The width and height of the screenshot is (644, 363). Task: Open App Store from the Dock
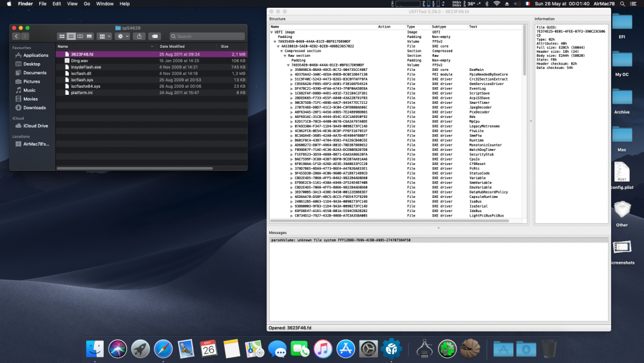click(x=346, y=349)
